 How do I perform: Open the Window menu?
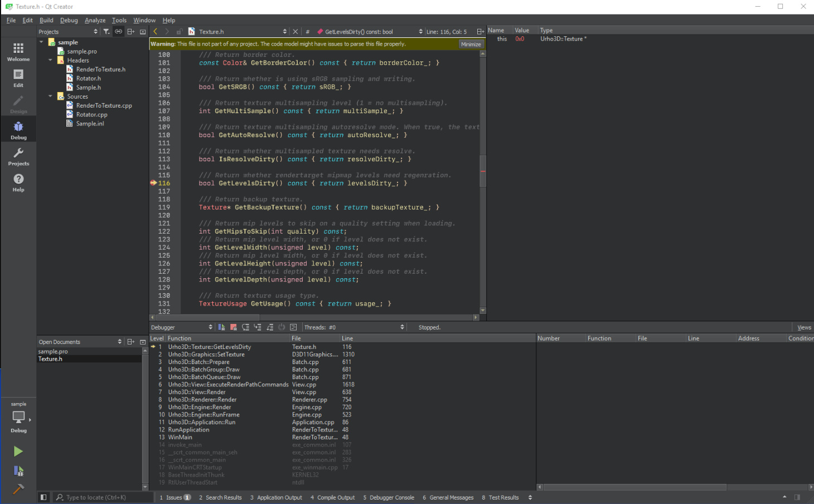point(144,20)
